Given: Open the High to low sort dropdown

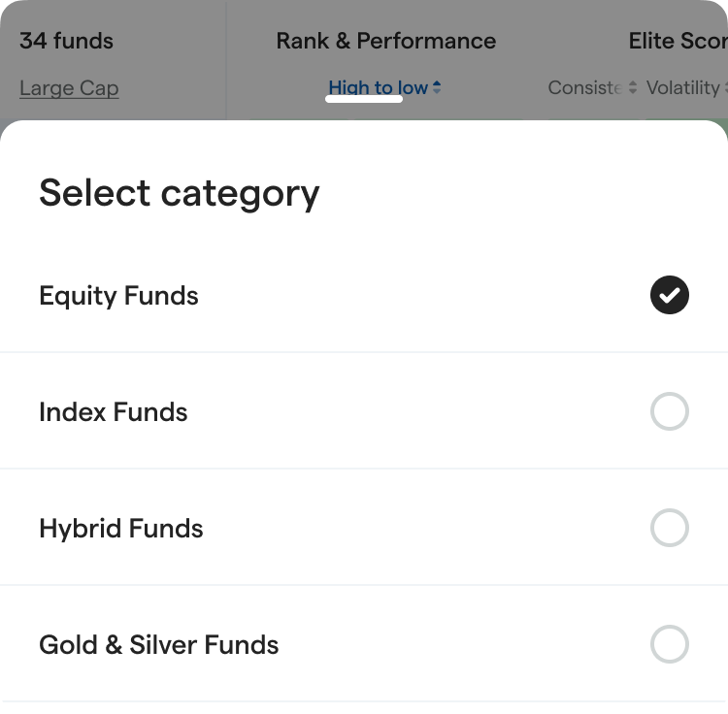Looking at the screenshot, I should [378, 88].
